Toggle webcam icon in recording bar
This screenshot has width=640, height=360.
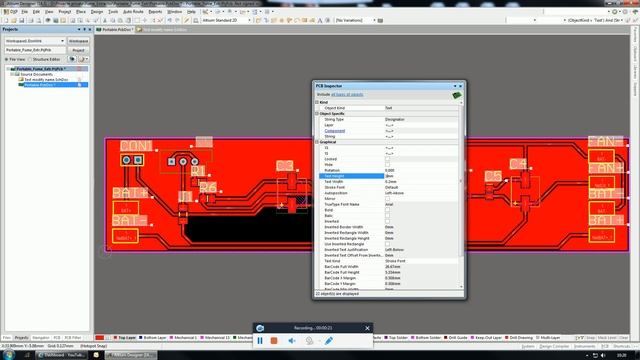[x=309, y=340]
